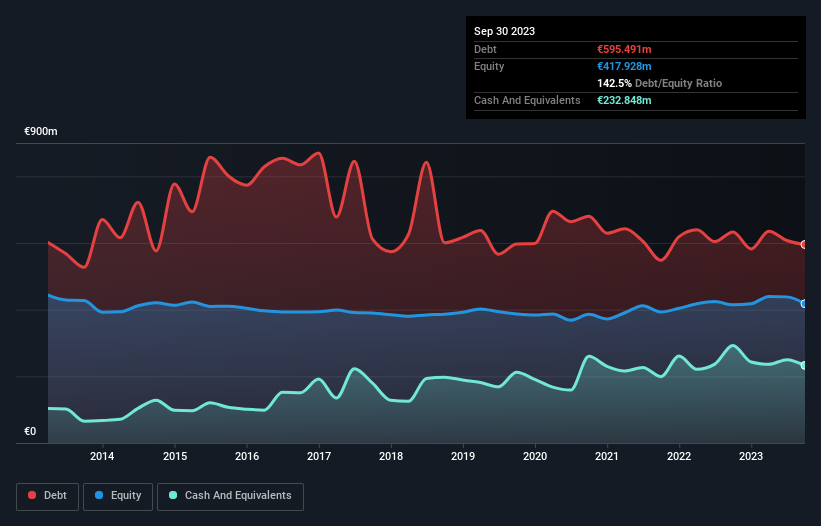Screen dimensions: 821x526
Task: Click the 142.5% Debt/Equity Ratio text
Action: (659, 83)
